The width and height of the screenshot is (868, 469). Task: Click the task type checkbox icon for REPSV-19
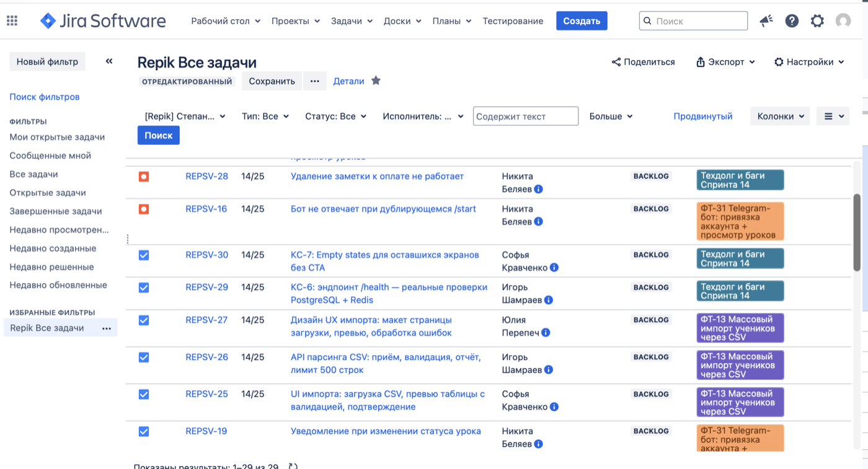144,432
